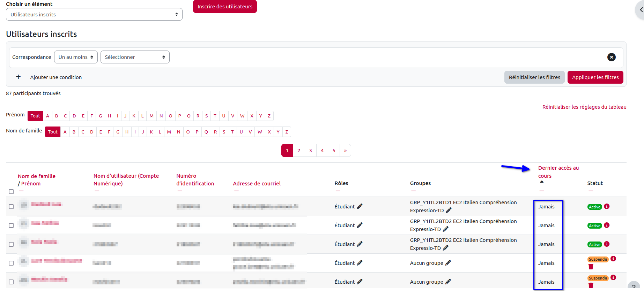
Task: Delete first suspended user via trash icon
Action: coord(591,267)
